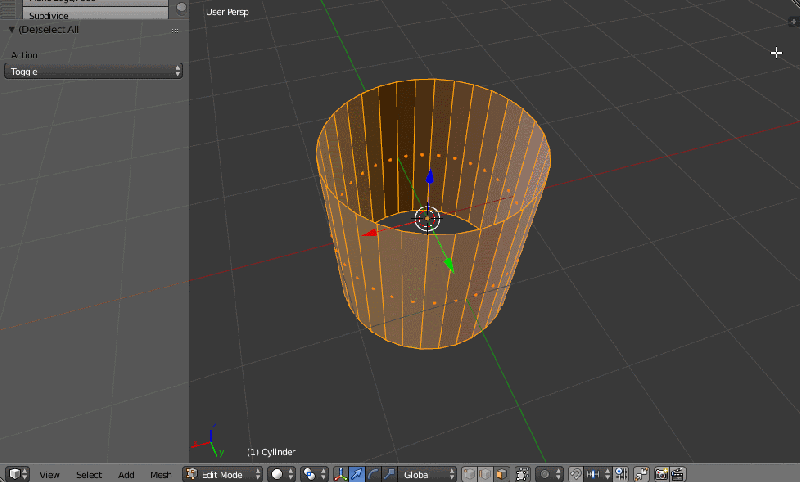This screenshot has width=800, height=482.
Task: Click the automerge editing icon
Action: coord(641,474)
